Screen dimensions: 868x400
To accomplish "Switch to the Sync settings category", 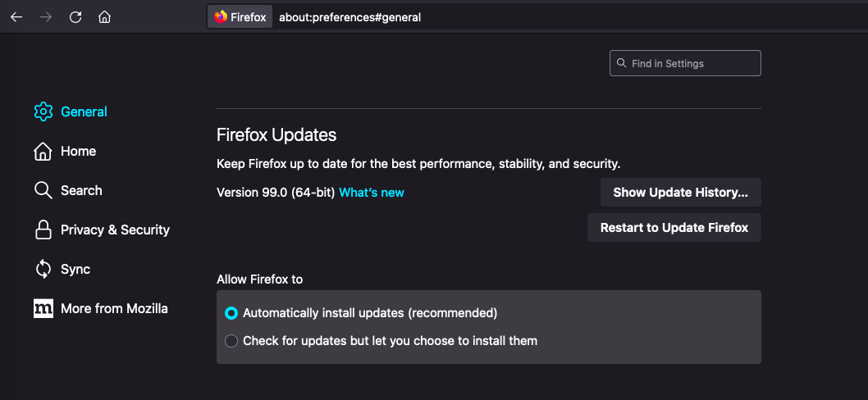I will click(75, 269).
